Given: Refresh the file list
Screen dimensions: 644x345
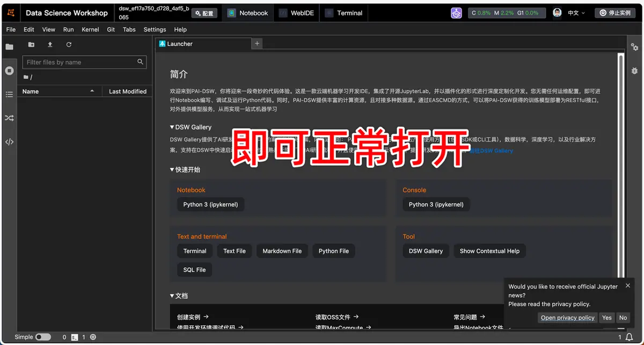Looking at the screenshot, I should [69, 45].
